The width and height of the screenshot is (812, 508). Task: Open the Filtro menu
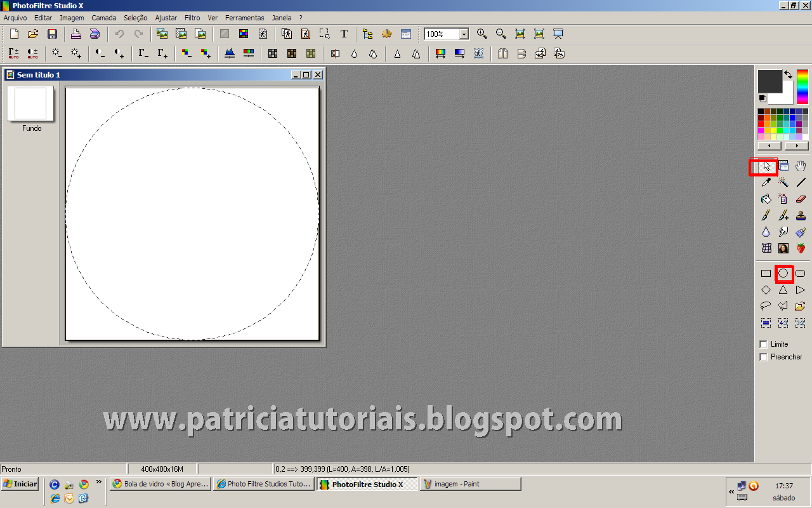tap(192, 18)
